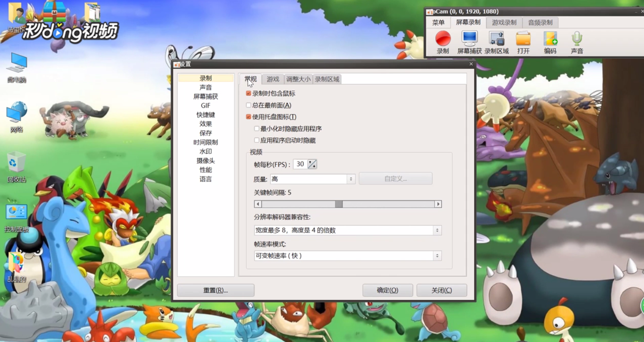The image size is (644, 342).
Task: Expand the 帧速率模式 dropdown
Action: (x=436, y=255)
